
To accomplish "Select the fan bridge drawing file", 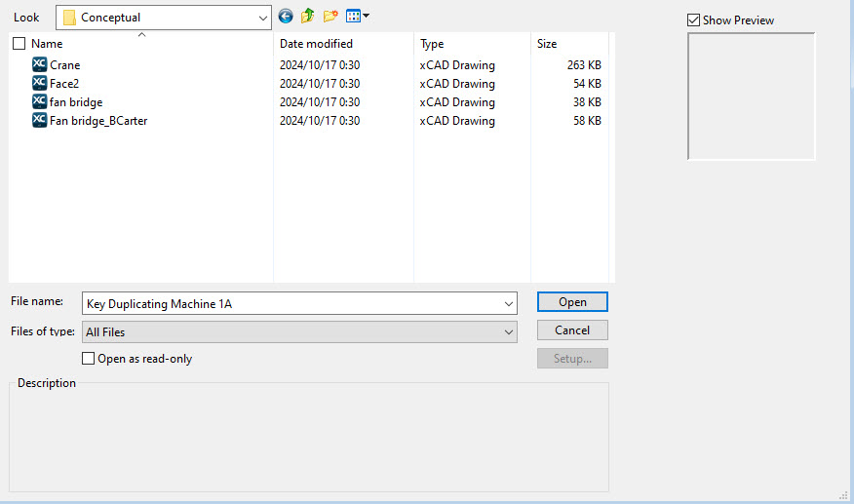I will (76, 102).
